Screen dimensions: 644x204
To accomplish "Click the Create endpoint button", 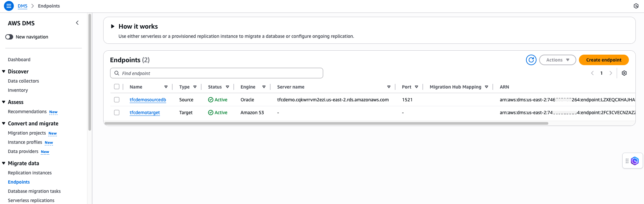I will coord(603,60).
